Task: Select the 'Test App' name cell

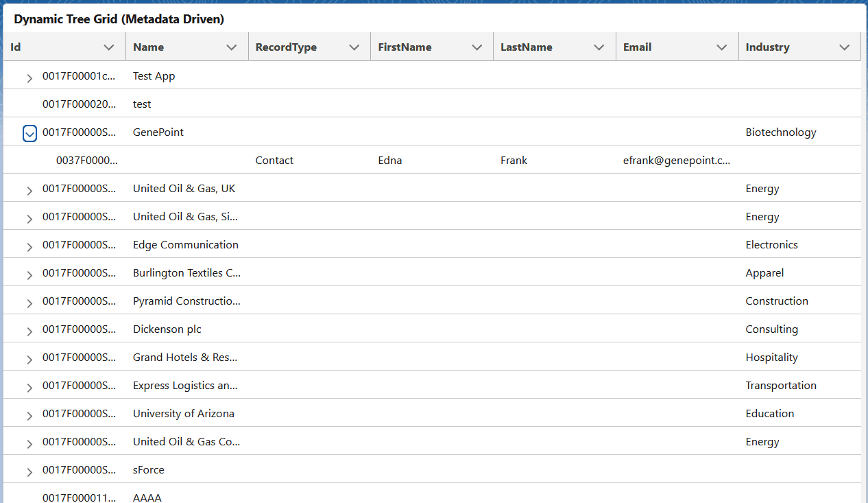Action: 154,76
